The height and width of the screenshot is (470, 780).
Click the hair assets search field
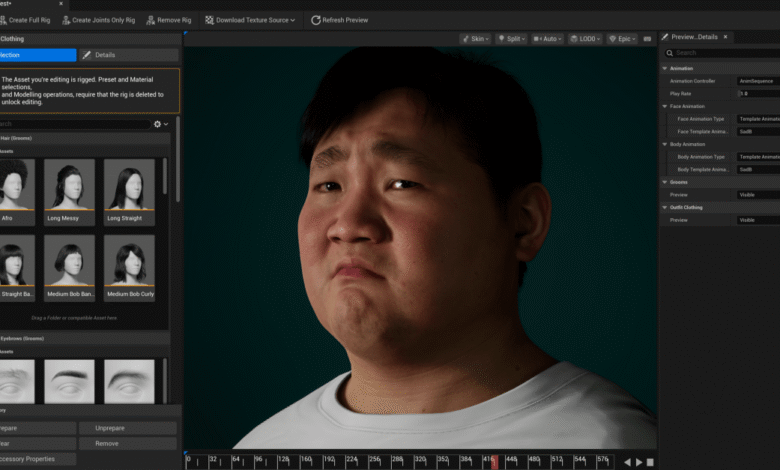(x=75, y=124)
